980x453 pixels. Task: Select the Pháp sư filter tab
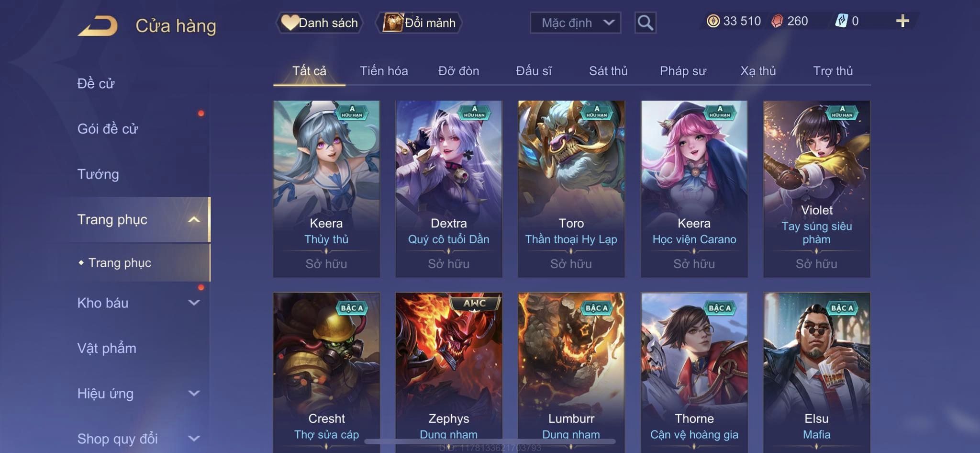click(x=683, y=71)
